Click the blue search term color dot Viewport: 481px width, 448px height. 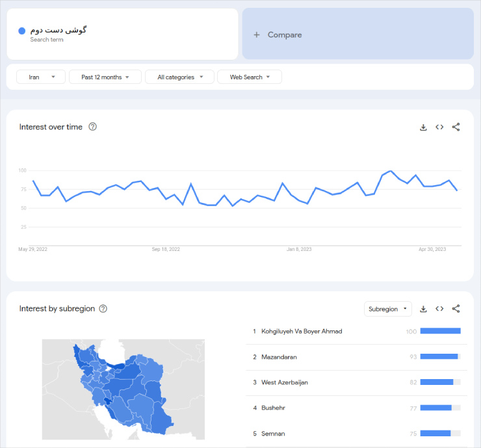(22, 31)
